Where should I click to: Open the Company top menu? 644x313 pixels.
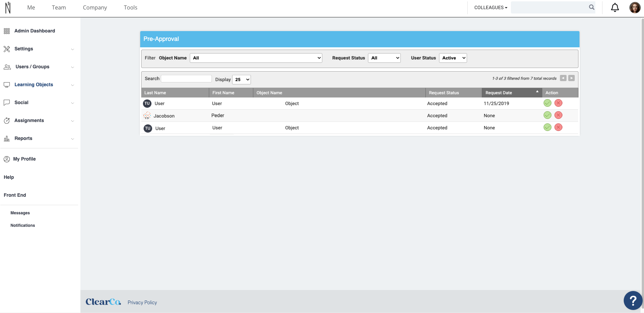(x=95, y=7)
